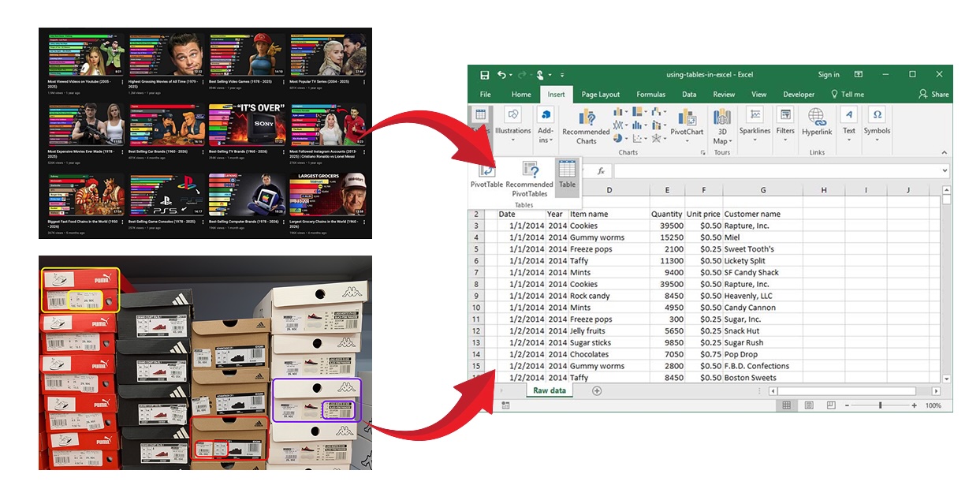980x489 pixels.
Task: Add a new sheet with plus button
Action: tap(596, 391)
